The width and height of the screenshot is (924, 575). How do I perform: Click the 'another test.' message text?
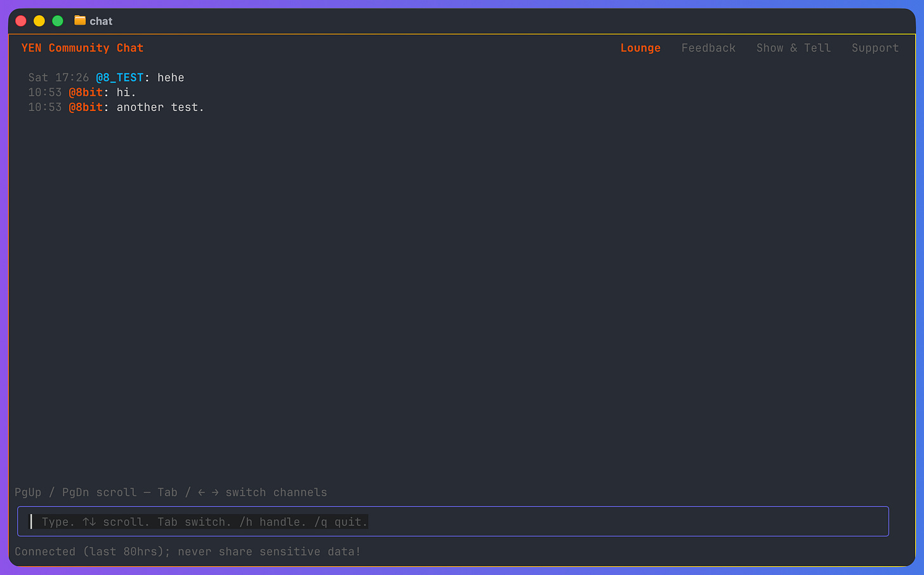click(x=161, y=107)
